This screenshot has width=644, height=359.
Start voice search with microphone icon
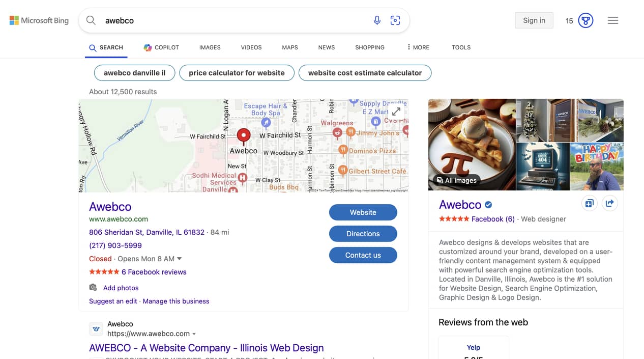pos(377,20)
